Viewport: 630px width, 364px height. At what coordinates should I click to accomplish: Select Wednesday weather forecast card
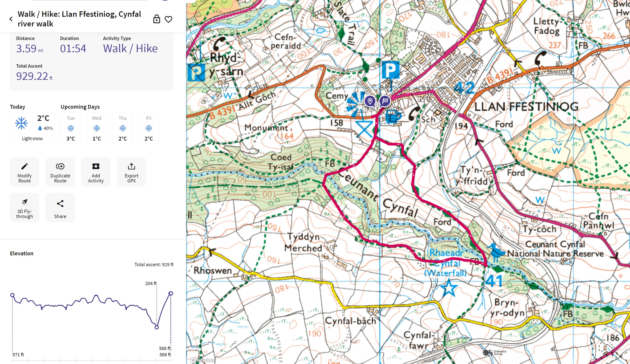coord(97,128)
